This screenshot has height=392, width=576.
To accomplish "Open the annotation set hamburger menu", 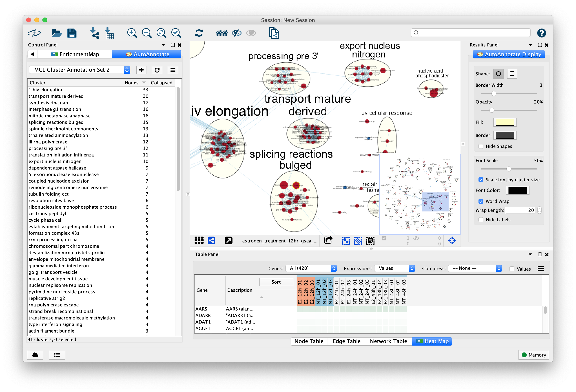I will pos(173,70).
